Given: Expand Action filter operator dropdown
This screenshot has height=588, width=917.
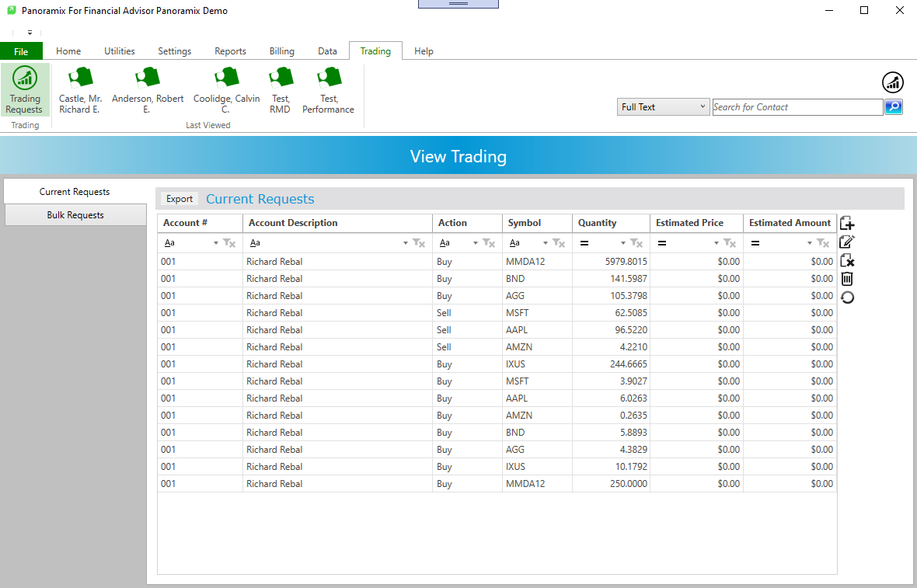Looking at the screenshot, I should pyautogui.click(x=476, y=242).
